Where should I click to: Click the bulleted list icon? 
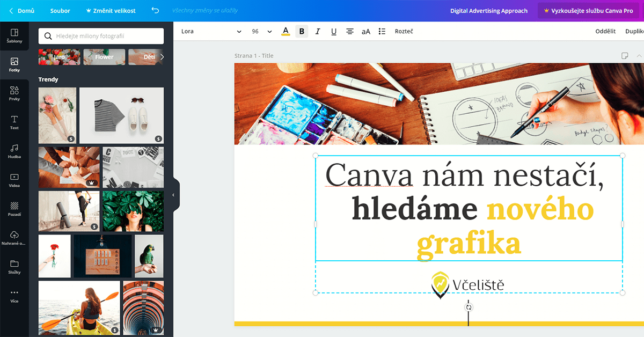pyautogui.click(x=382, y=32)
